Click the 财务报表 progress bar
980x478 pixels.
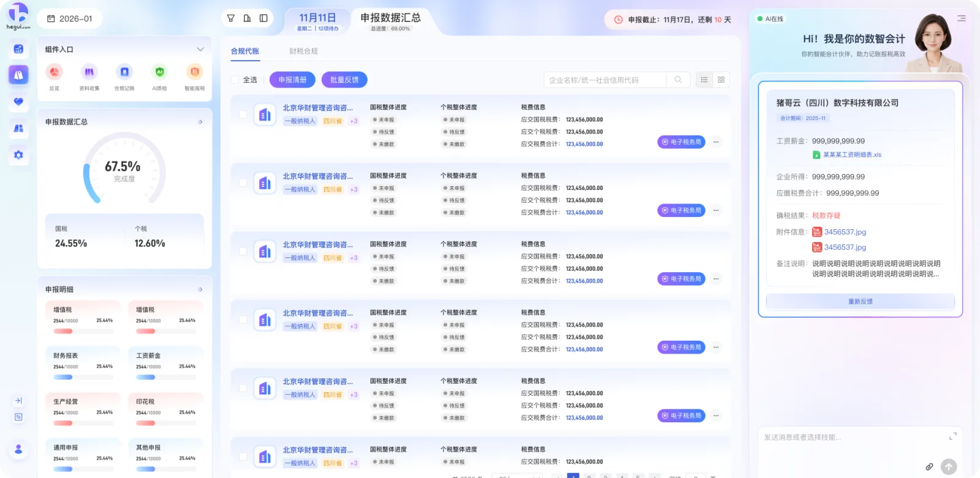83,377
